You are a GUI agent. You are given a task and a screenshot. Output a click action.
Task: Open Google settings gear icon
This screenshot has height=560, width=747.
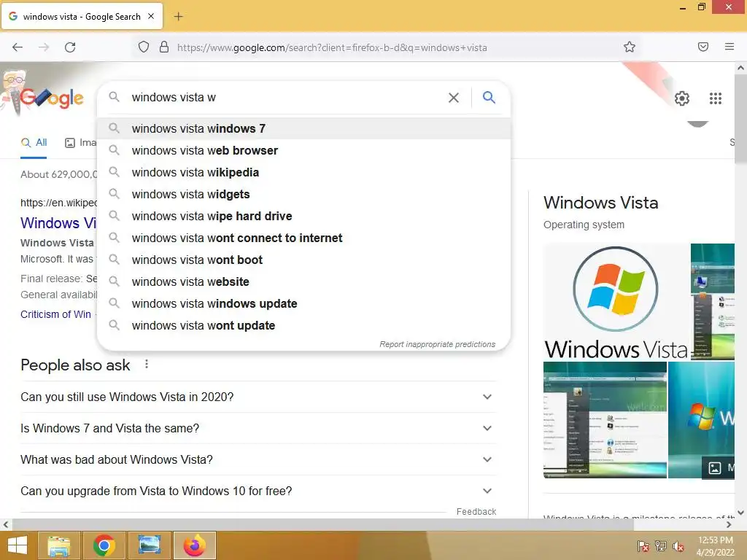pyautogui.click(x=682, y=98)
